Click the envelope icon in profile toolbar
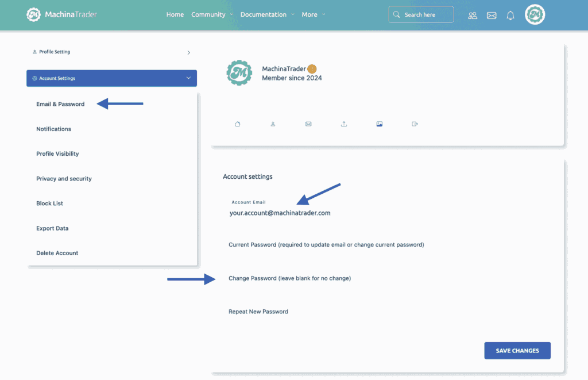Screen dimensions: 588x380 click(308, 124)
